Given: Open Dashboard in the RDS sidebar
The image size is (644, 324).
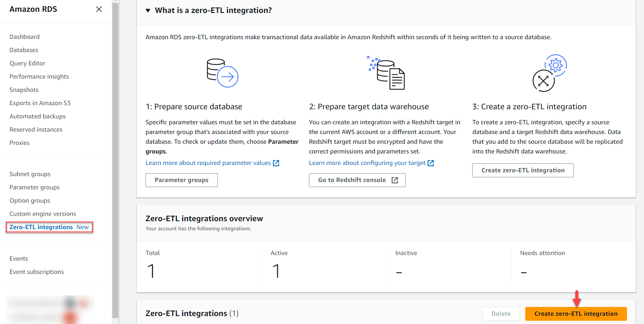Looking at the screenshot, I should [24, 37].
